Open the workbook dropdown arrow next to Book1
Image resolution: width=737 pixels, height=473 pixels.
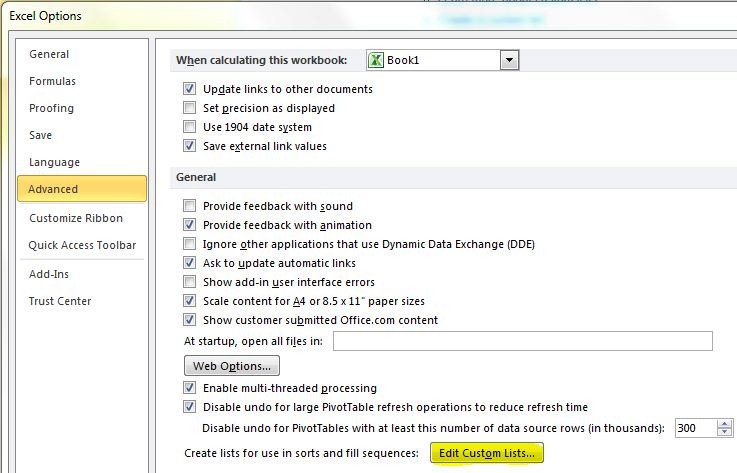click(510, 60)
